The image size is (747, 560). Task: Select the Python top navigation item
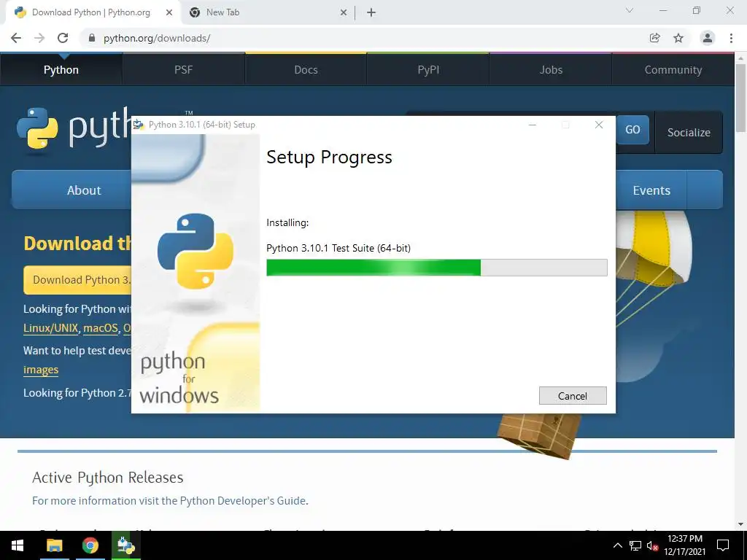coord(61,69)
